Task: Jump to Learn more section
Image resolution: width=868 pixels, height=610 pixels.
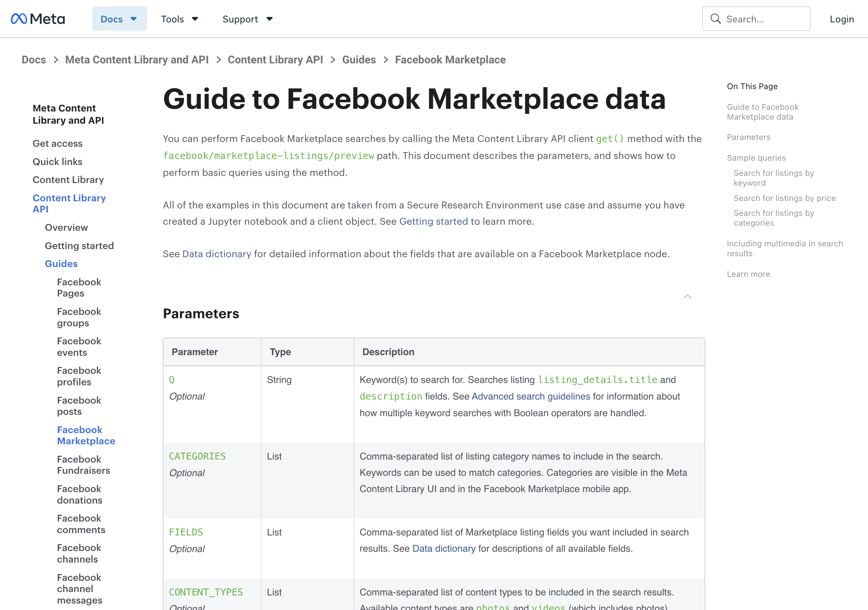Action: tap(748, 274)
